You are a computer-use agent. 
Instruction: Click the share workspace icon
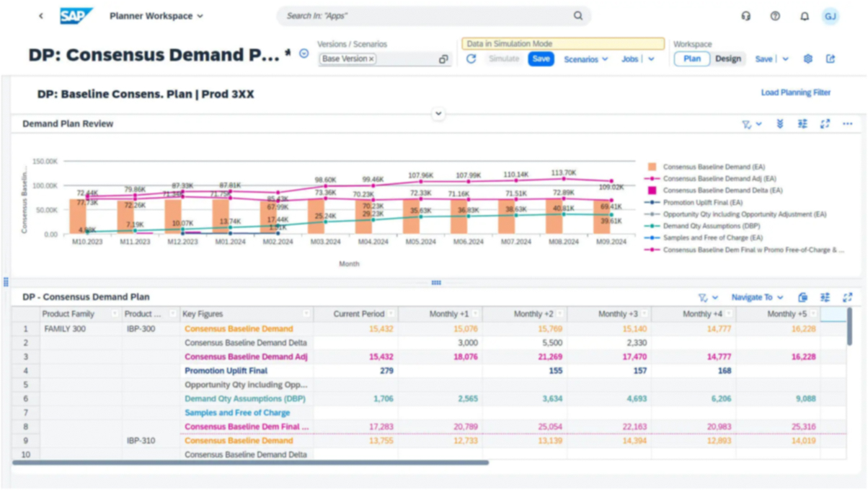click(x=831, y=59)
